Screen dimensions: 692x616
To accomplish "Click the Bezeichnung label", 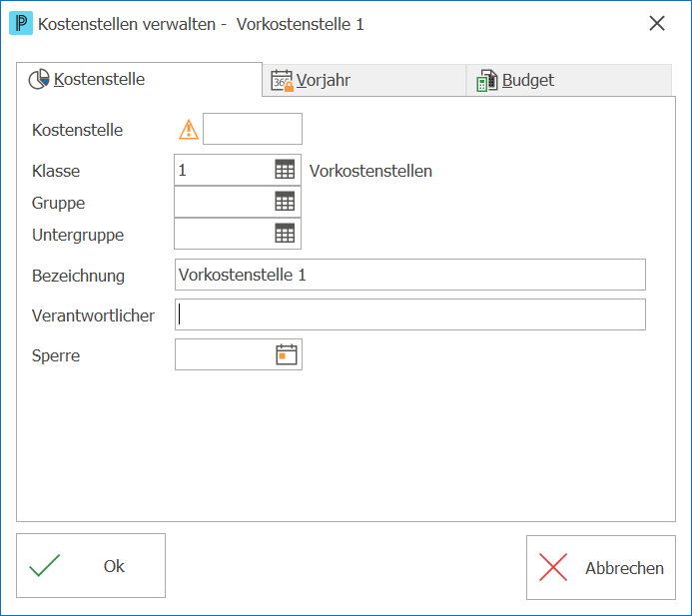I will (x=78, y=277).
